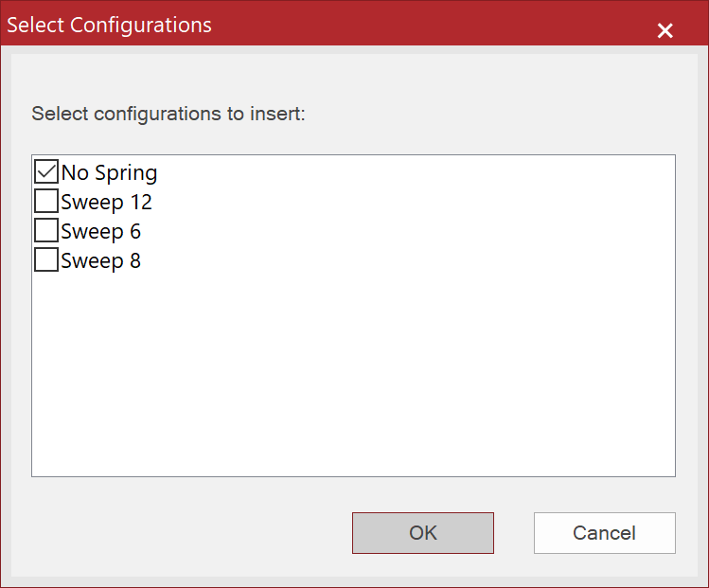Select the Sweep 12 text label
Image resolution: width=709 pixels, height=588 pixels.
[106, 203]
